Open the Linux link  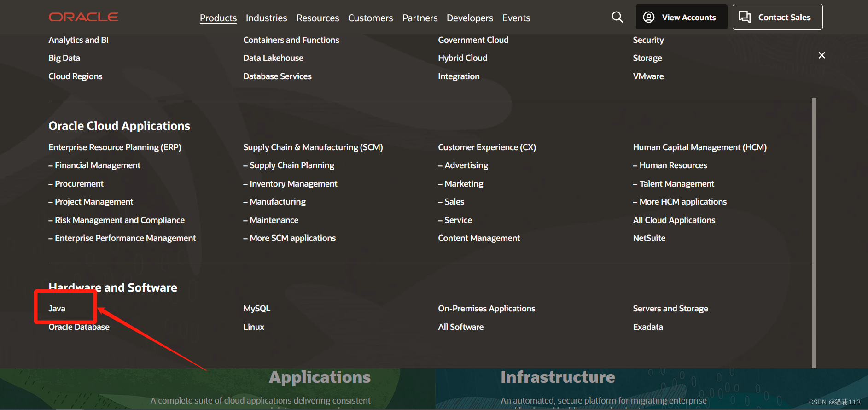tap(254, 327)
